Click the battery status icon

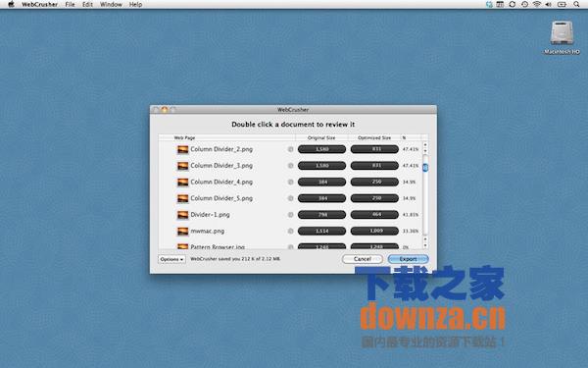(x=562, y=4)
